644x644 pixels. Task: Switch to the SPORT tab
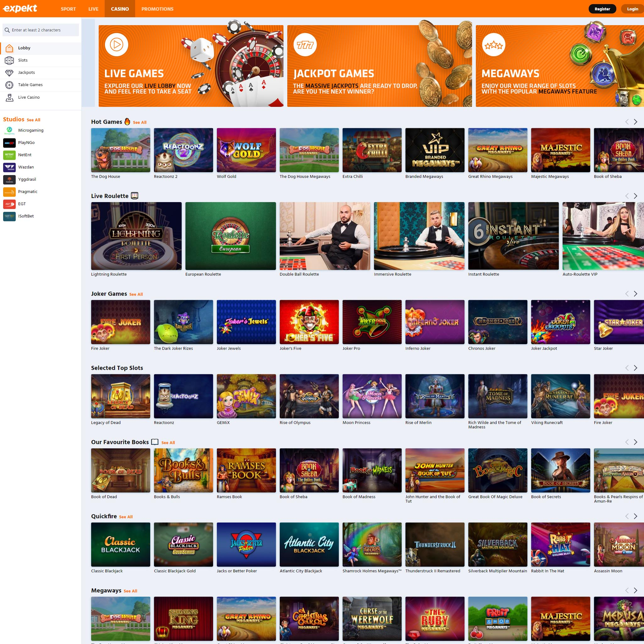click(x=68, y=9)
